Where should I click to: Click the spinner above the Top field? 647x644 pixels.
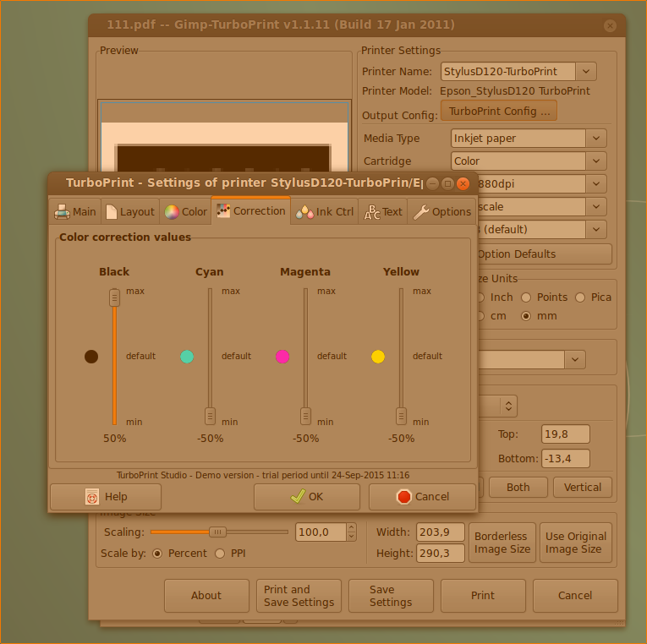(509, 407)
